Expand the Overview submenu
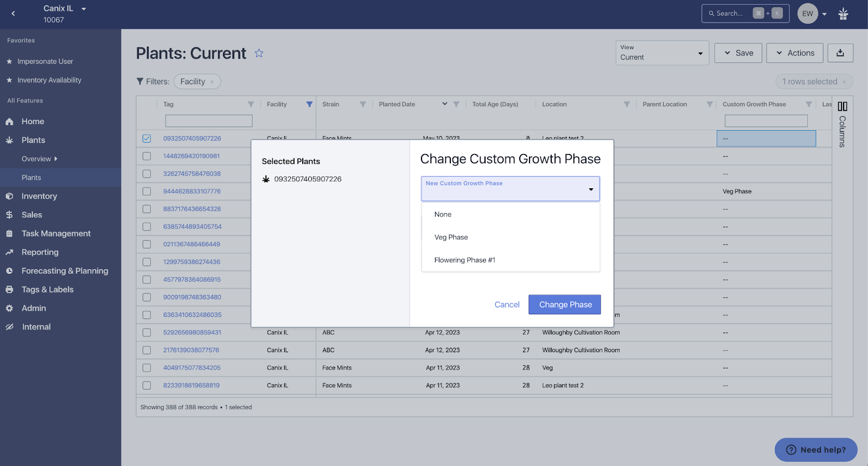The image size is (868, 466). 39,159
